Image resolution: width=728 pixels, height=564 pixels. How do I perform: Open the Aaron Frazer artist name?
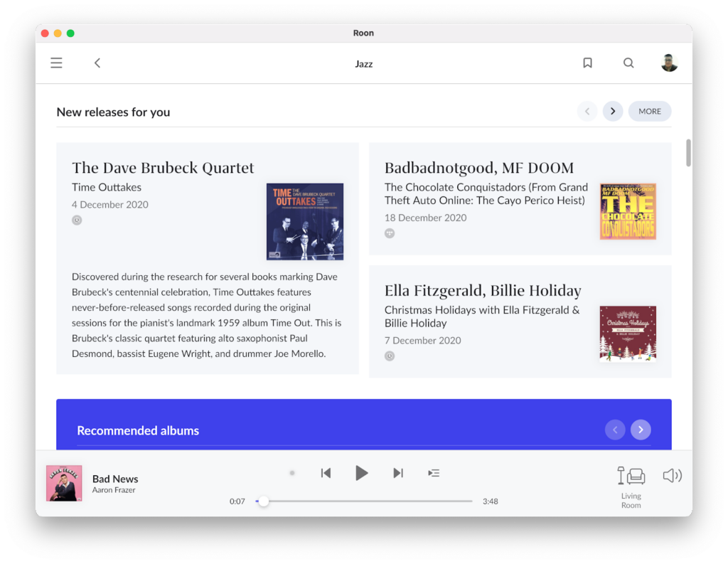point(114,490)
